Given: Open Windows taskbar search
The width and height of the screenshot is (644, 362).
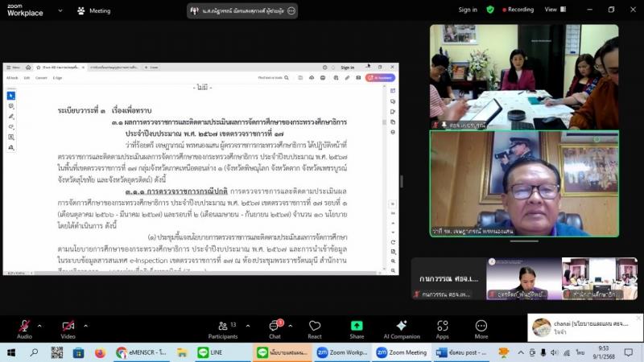Looking at the screenshot, I should (34, 352).
